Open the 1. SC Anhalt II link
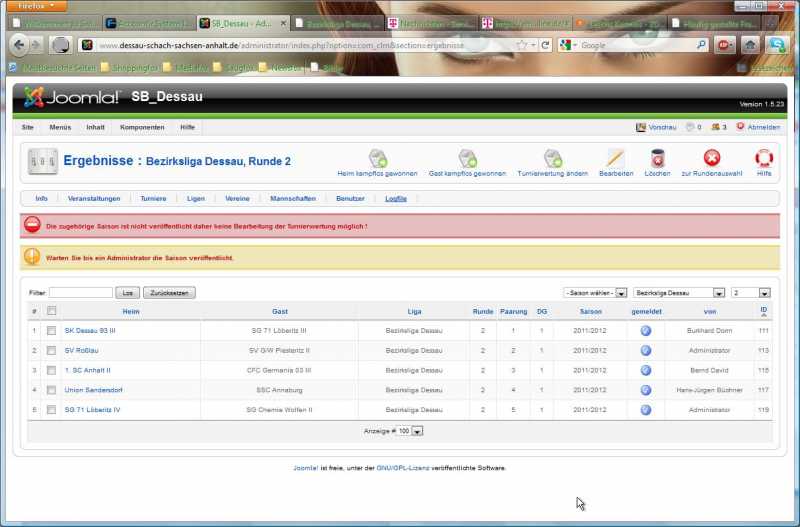 [87, 370]
